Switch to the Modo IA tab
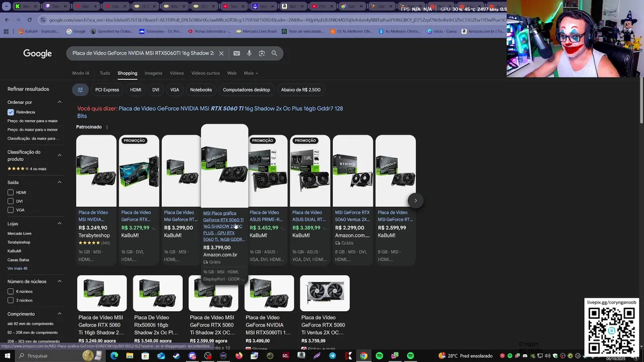Screen dimensions: 644x362 coord(81,73)
